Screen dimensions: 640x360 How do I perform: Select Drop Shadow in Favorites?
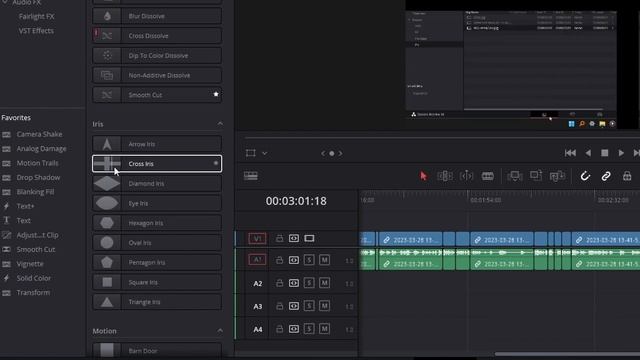38,178
